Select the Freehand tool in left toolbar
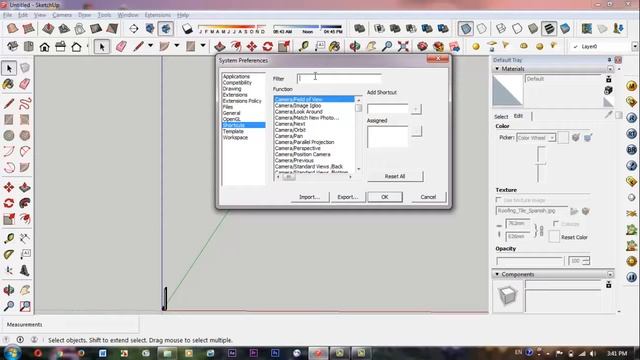This screenshot has height=360, width=640. (25, 104)
